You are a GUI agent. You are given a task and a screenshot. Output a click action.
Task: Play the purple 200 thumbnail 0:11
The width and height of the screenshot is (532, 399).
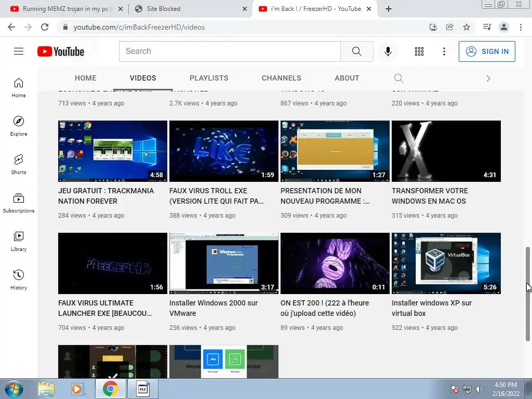pos(335,263)
